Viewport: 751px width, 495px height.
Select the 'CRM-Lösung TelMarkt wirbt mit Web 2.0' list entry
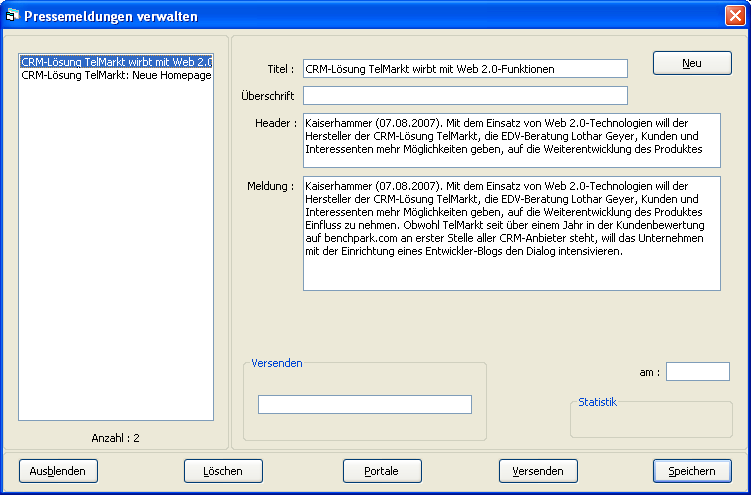[116, 61]
